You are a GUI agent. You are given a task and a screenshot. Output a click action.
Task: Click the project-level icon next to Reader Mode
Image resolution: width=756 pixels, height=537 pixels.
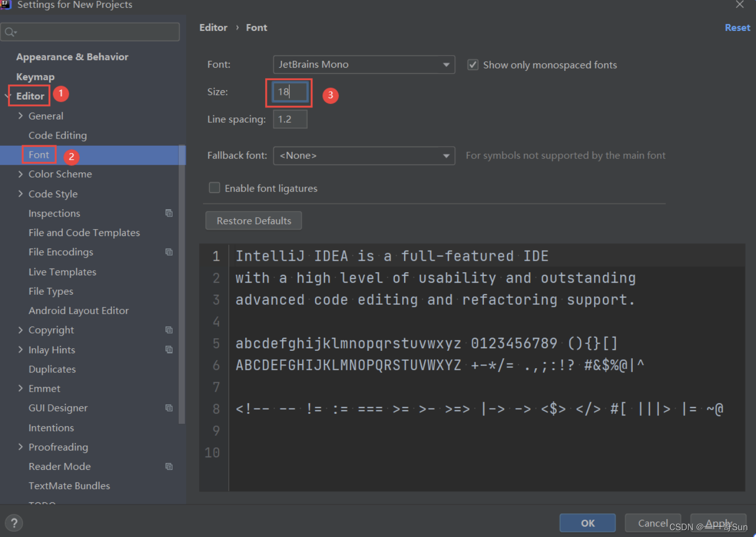[169, 466]
